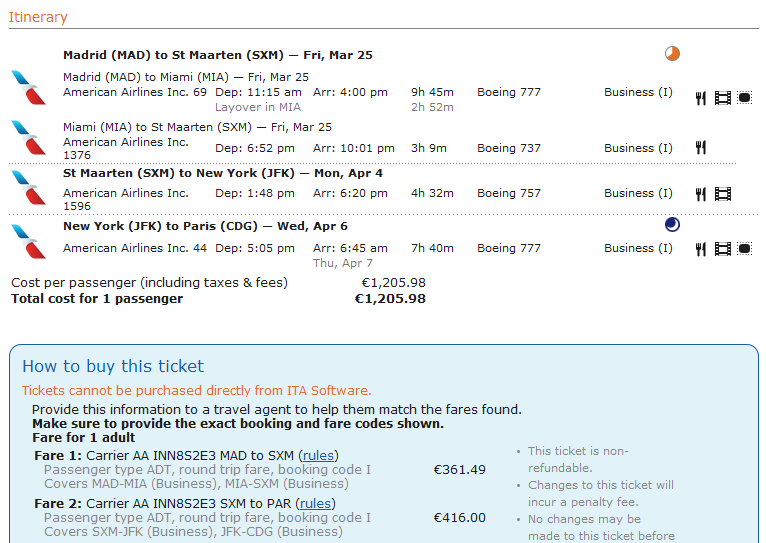Click the meal icon for flight 1596

click(701, 194)
